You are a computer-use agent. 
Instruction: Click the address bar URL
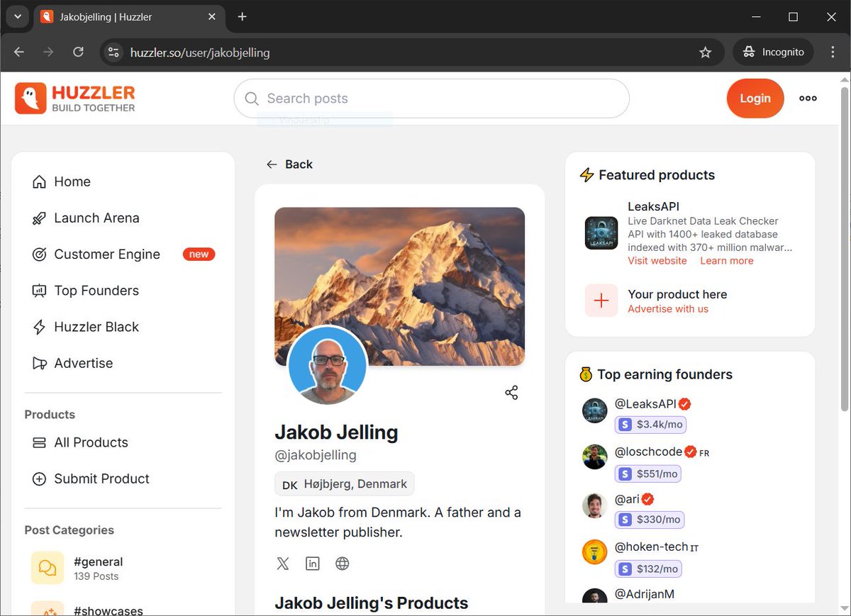coord(200,52)
